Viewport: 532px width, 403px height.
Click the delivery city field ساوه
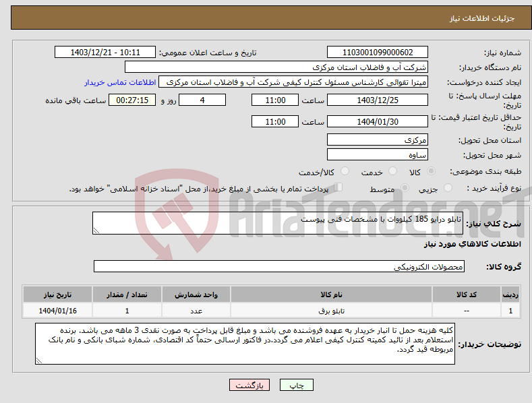click(x=378, y=155)
